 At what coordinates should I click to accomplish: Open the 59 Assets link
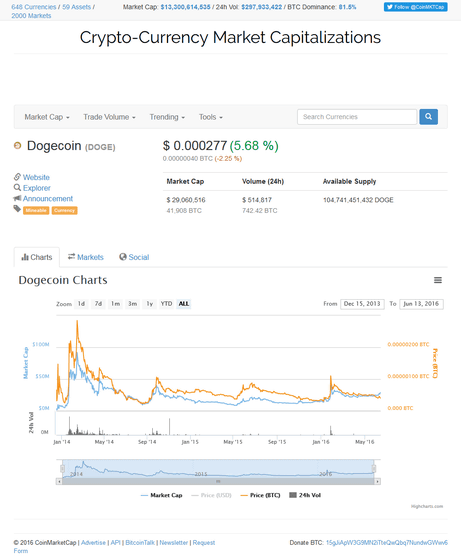76,7
